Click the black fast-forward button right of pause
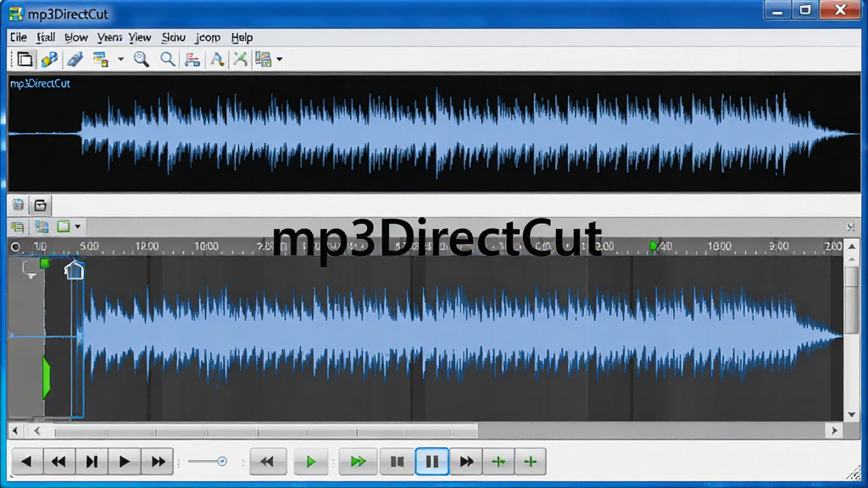868x488 pixels. (466, 462)
